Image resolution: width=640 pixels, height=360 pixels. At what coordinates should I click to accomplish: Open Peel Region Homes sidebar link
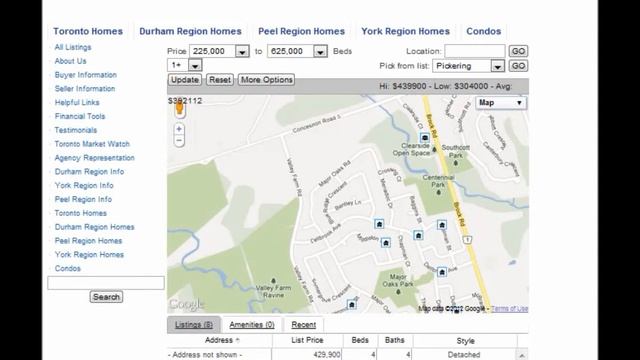point(89,241)
